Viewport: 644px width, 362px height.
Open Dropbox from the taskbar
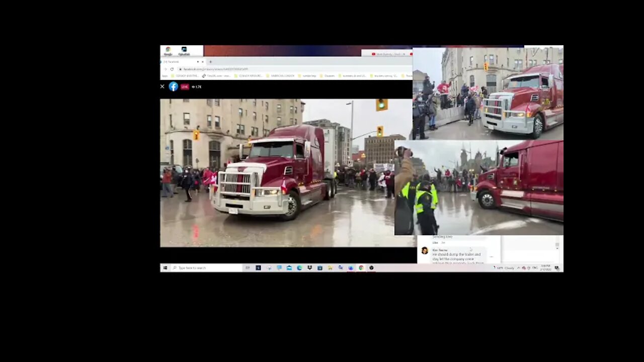pos(309,268)
